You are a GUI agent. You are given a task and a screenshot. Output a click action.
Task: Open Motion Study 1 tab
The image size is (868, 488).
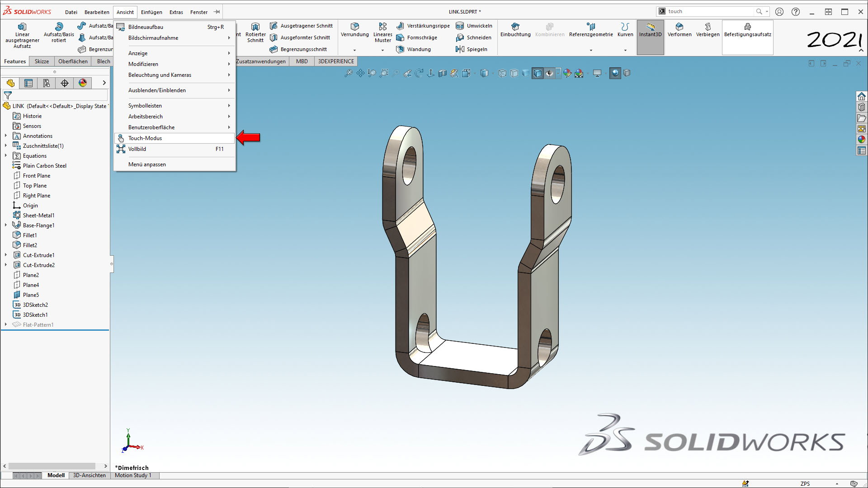point(133,475)
